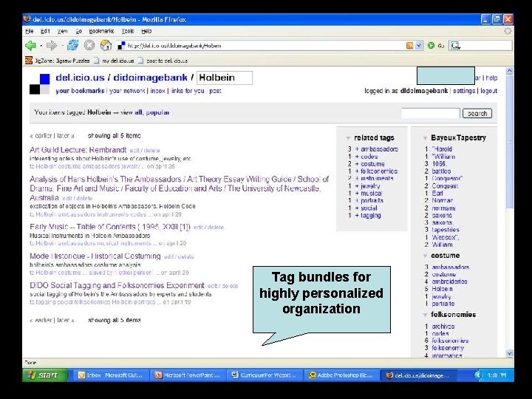Screen dimensions: 532x399
Task: Click 'post to del.icio.us' bookmark toolbar item
Action: [x=163, y=61]
